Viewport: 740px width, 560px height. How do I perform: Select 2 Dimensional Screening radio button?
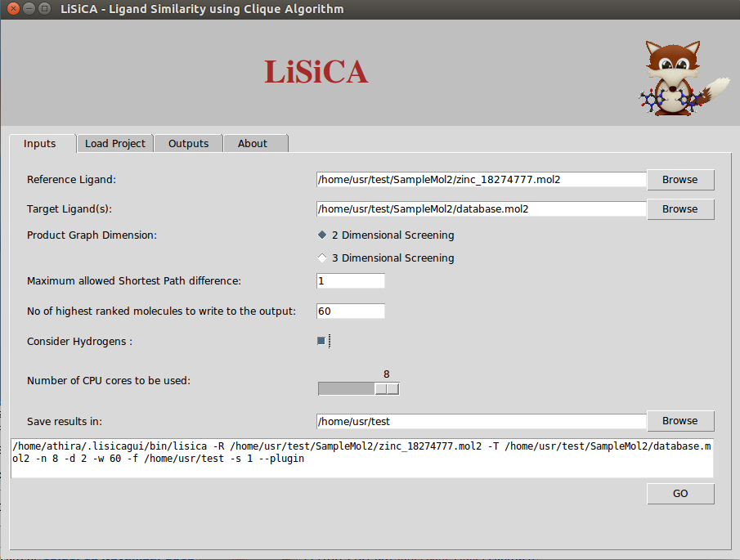click(x=321, y=235)
